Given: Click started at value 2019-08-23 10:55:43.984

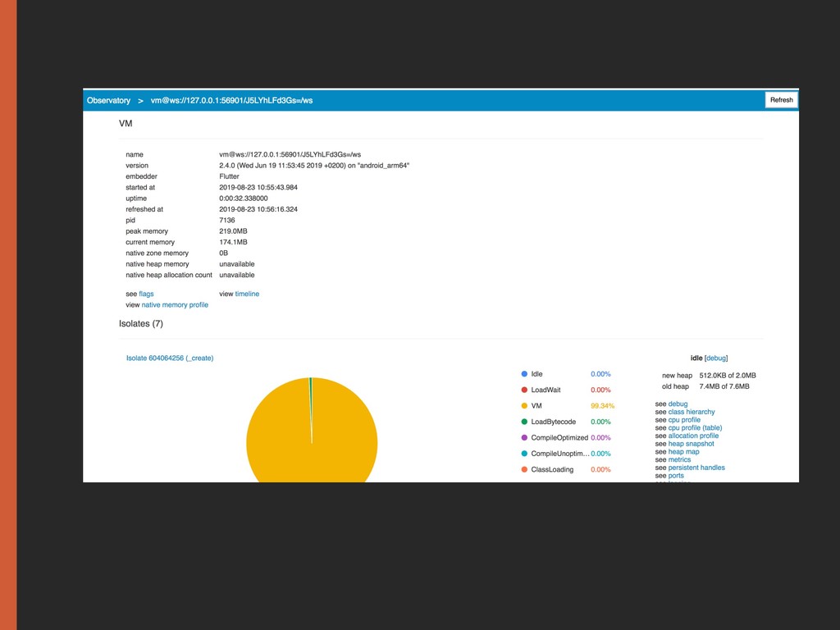Looking at the screenshot, I should click(258, 188).
